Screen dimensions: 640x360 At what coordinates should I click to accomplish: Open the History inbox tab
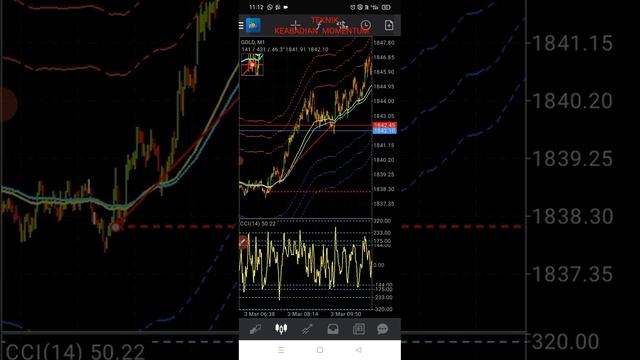(x=333, y=329)
